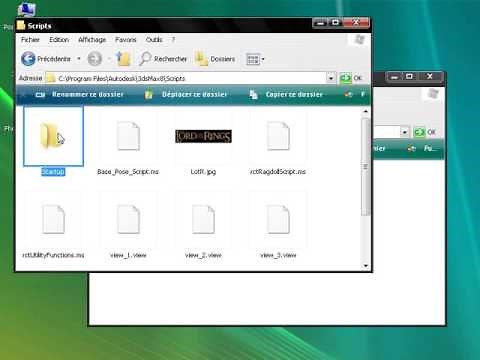Click the grayed Forward arrow icon
480x360 pixels.
tap(95, 59)
